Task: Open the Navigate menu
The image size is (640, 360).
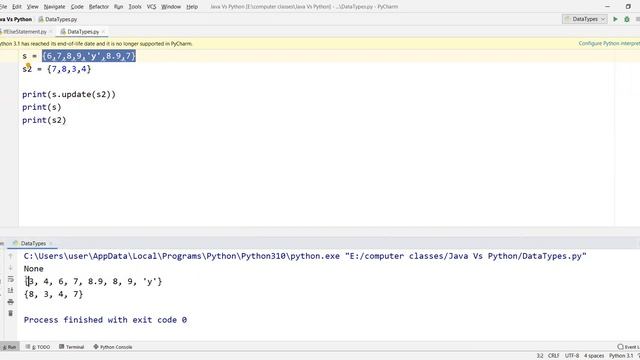Action: click(54, 7)
